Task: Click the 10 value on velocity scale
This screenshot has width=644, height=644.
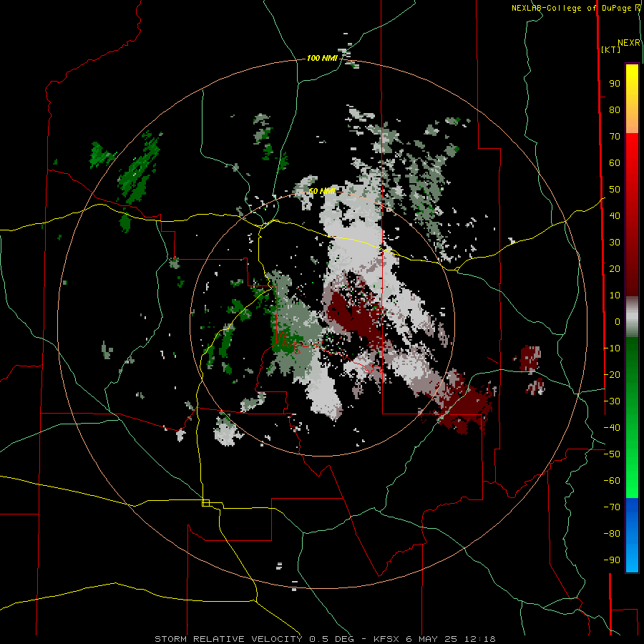Action: pyautogui.click(x=615, y=296)
